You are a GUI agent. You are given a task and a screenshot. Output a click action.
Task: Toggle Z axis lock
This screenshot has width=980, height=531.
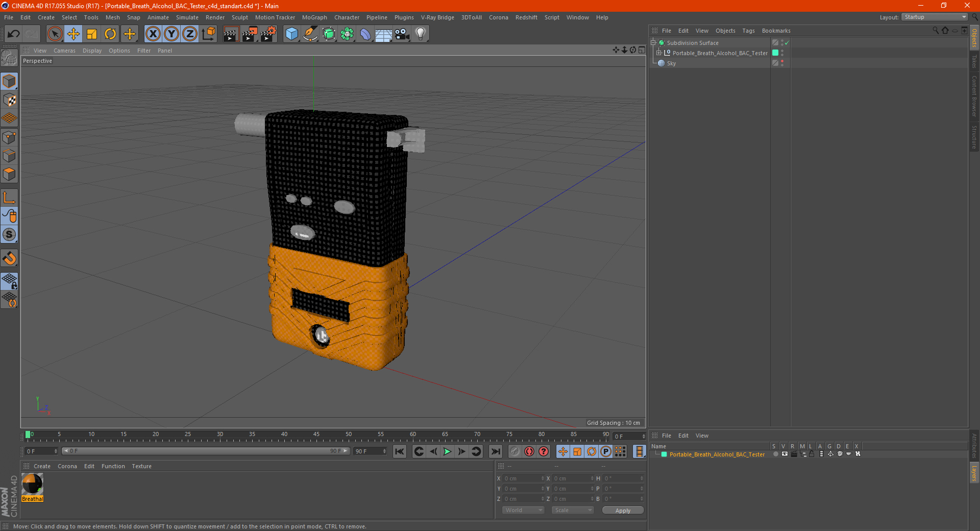190,34
